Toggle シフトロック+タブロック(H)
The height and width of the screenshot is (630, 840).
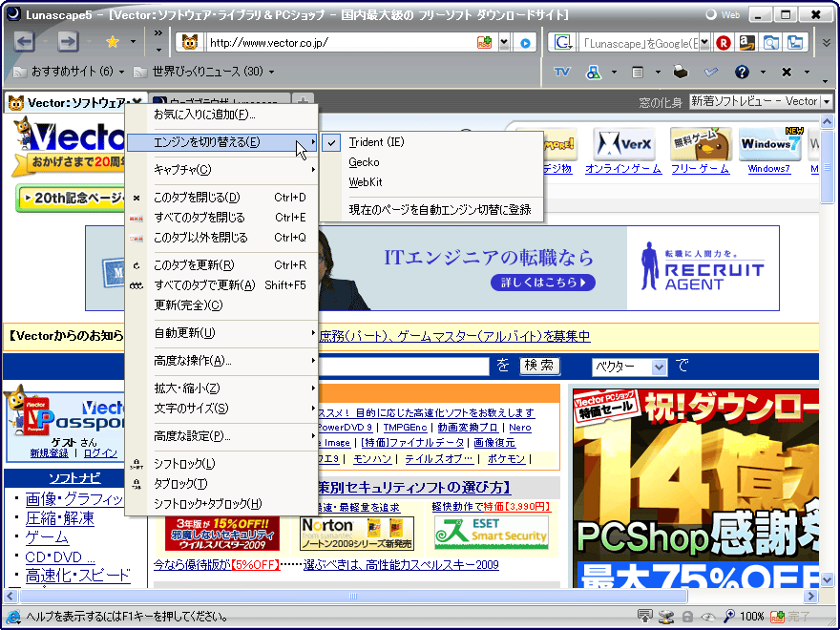point(221,504)
